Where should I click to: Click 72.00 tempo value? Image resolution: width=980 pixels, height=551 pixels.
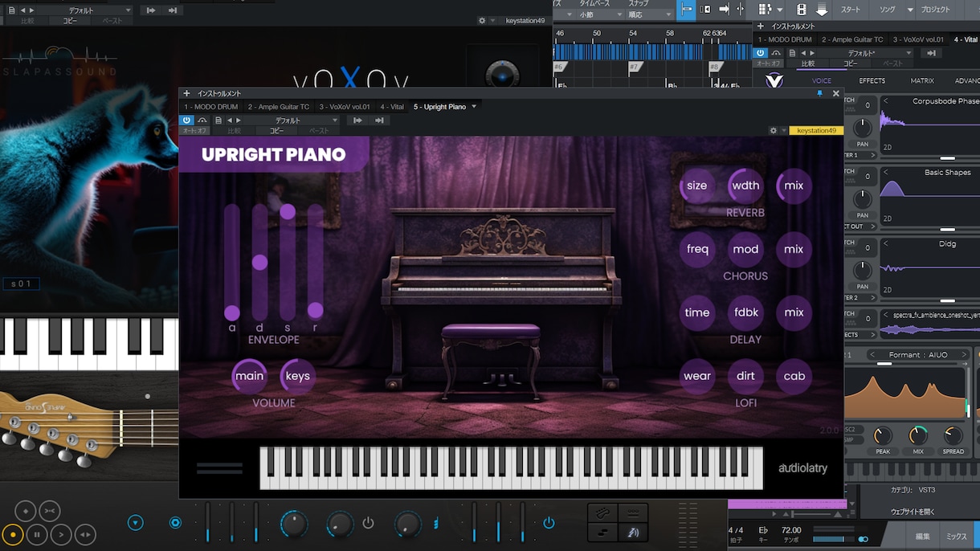[x=791, y=531]
